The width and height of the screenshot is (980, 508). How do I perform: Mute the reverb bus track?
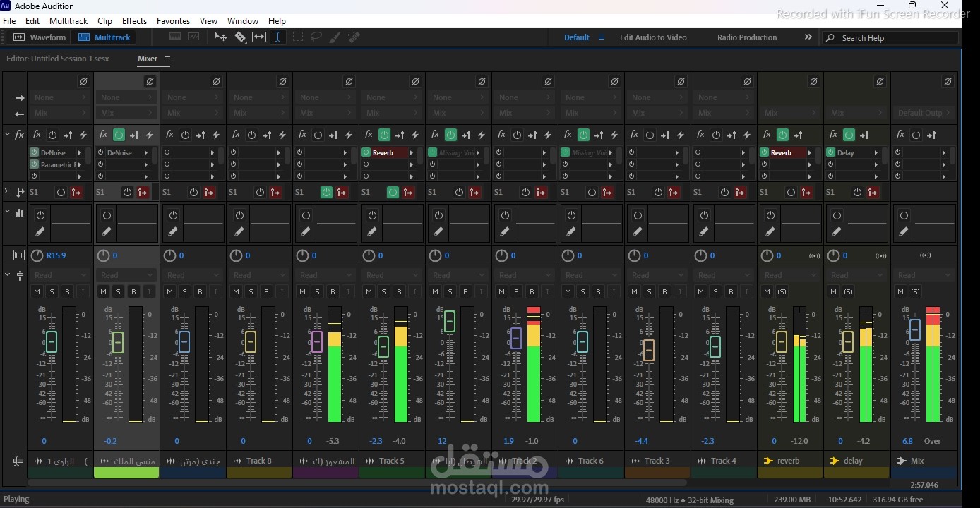(767, 291)
